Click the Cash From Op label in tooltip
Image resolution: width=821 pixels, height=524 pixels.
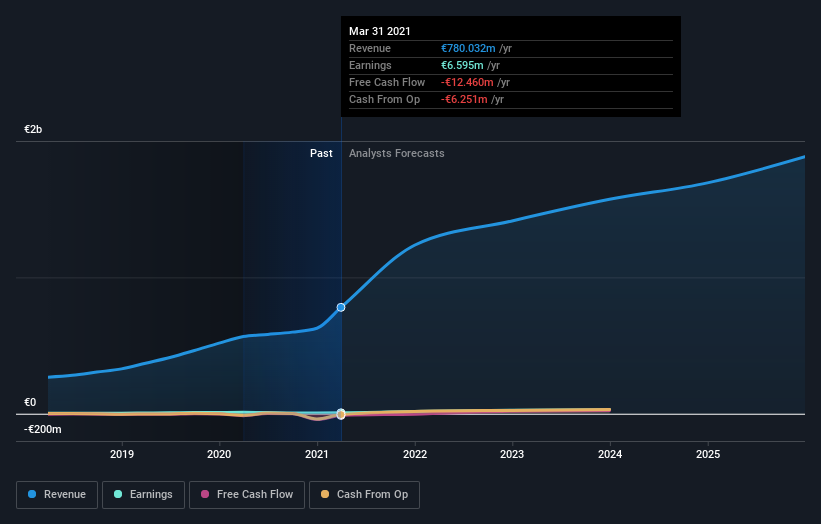click(x=384, y=99)
